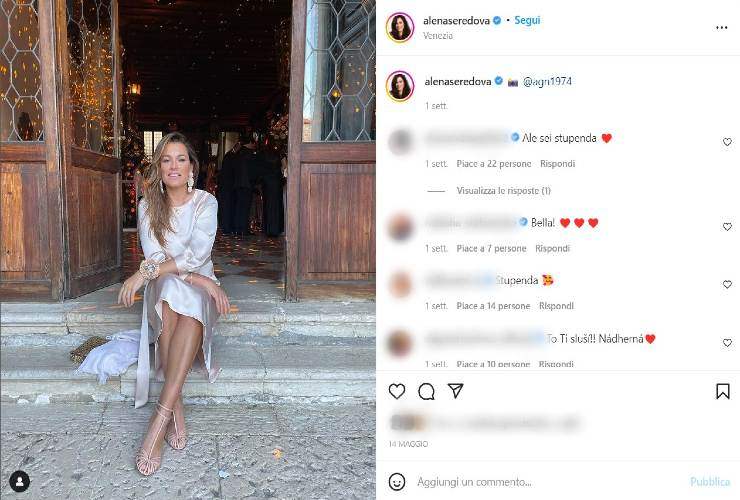Reply to the "Stupenda" comment

point(556,306)
